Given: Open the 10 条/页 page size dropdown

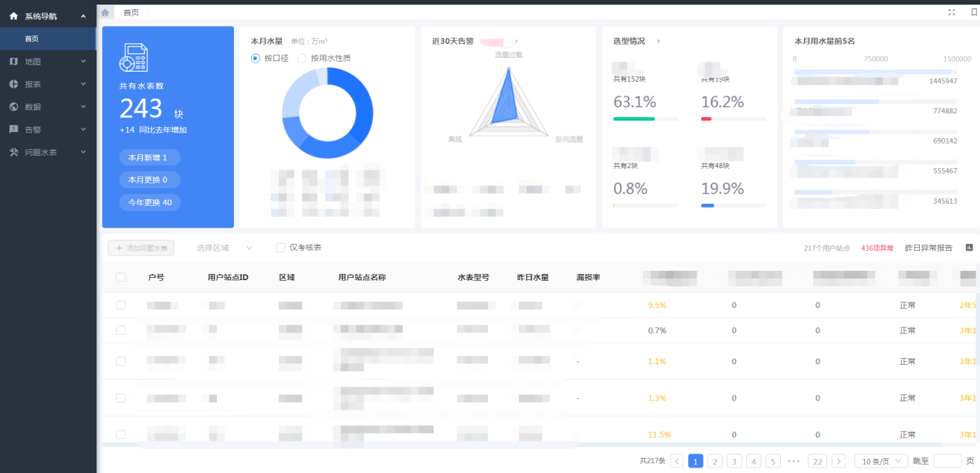Looking at the screenshot, I should (880, 461).
